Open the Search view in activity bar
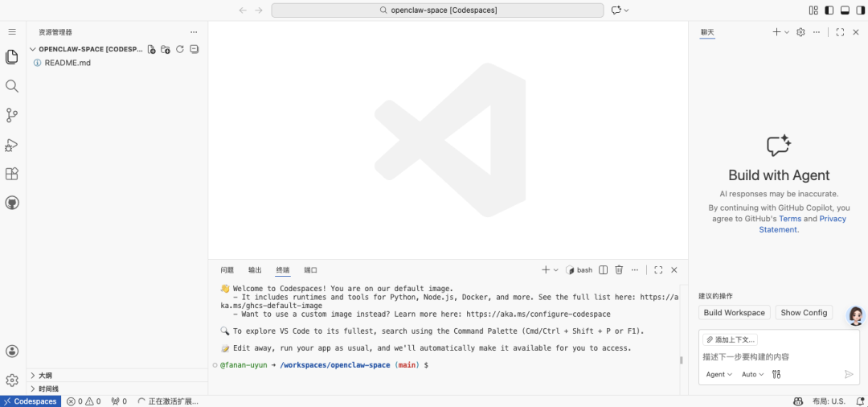Image resolution: width=868 pixels, height=407 pixels. 11,86
